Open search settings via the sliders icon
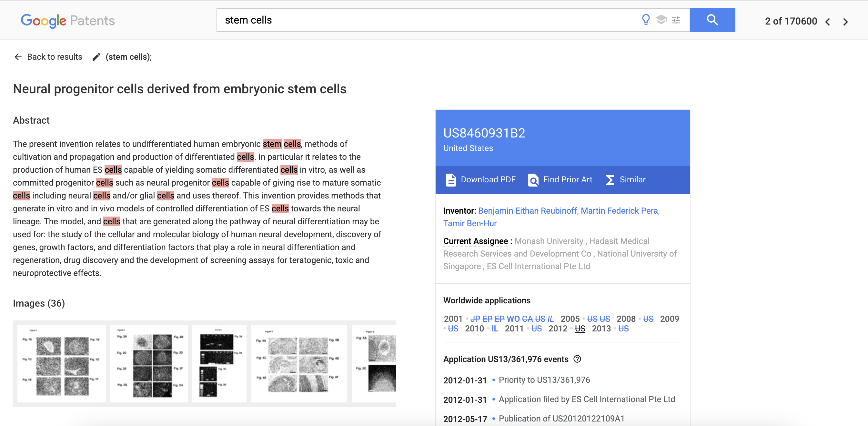This screenshot has width=868, height=426. [676, 20]
